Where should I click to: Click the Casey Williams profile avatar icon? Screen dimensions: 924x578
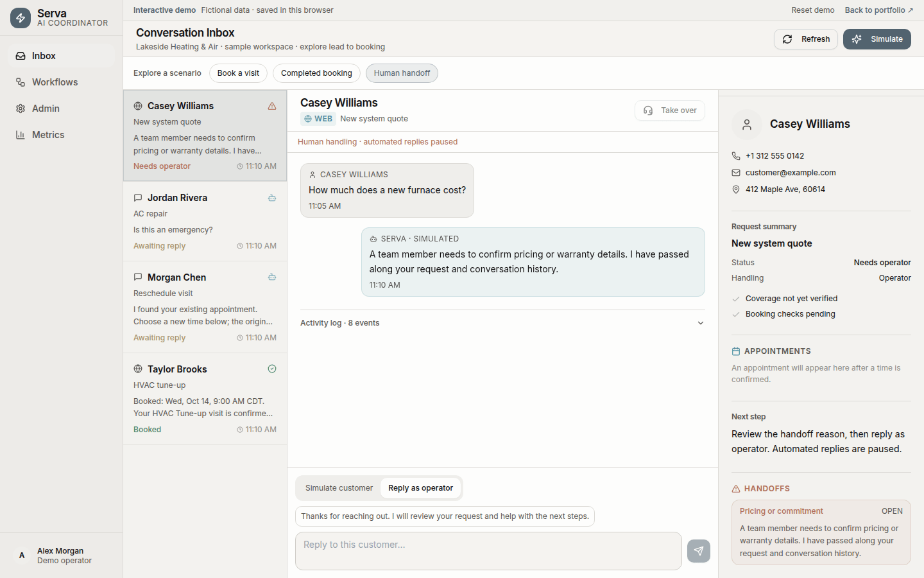[x=747, y=125]
